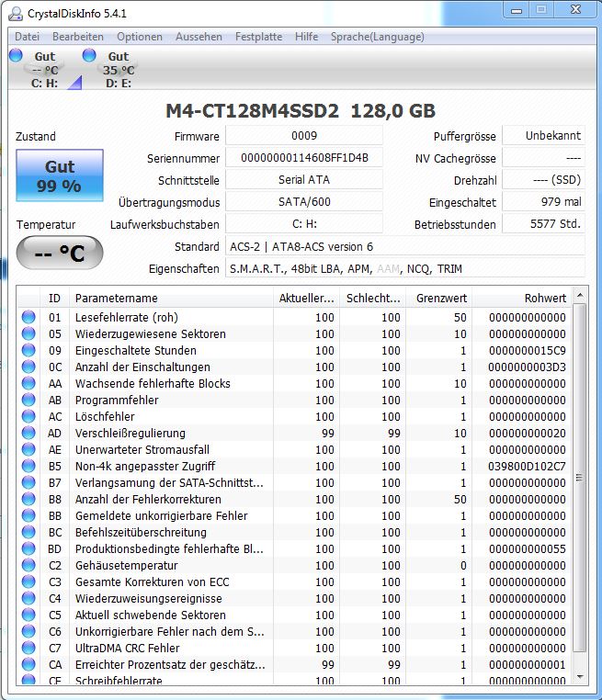Click the Rohwert column header

click(x=522, y=298)
